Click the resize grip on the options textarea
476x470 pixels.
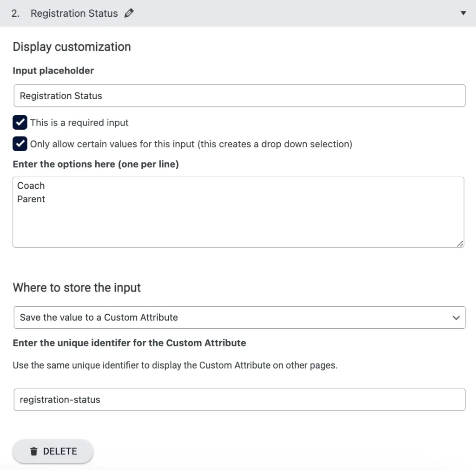pyautogui.click(x=460, y=244)
